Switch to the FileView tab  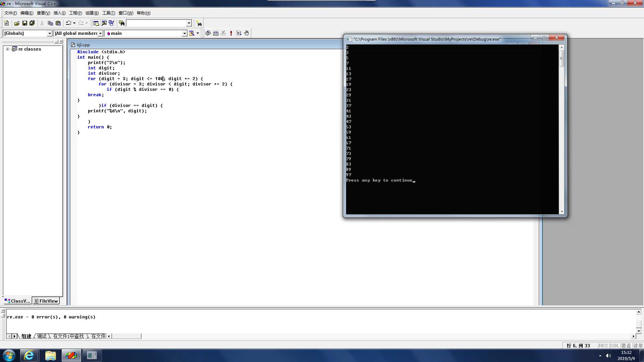tap(46, 301)
